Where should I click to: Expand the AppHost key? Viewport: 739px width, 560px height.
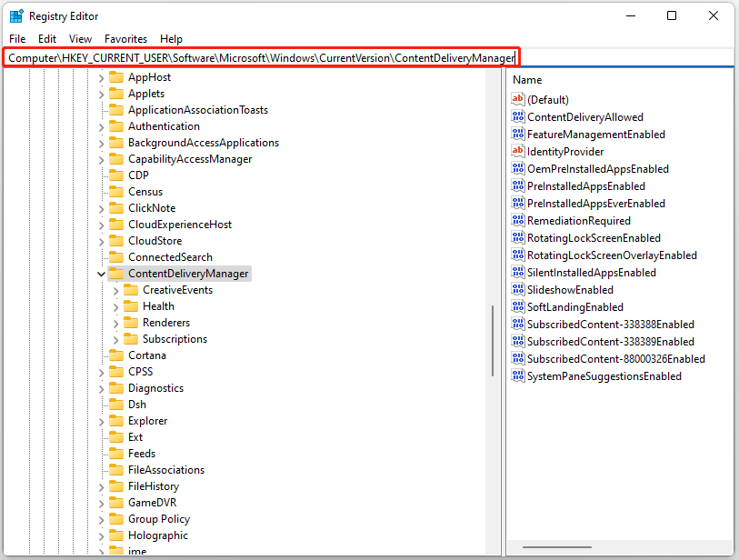tap(101, 78)
